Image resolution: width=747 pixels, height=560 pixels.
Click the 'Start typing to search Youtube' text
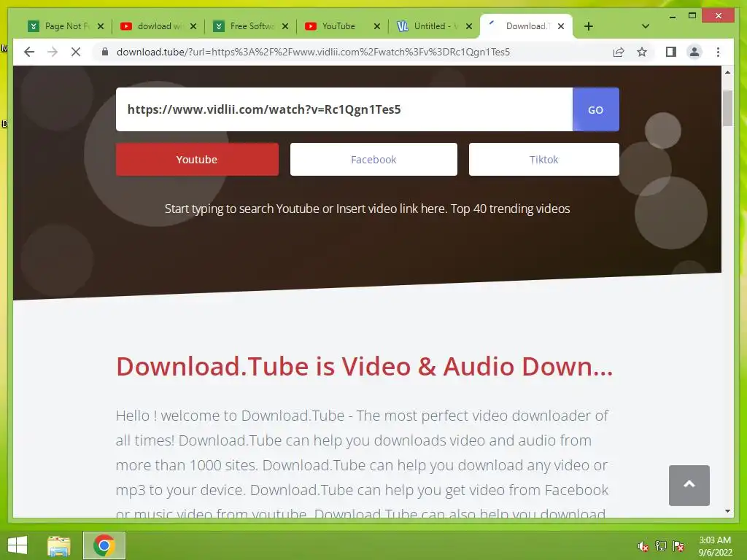click(368, 209)
